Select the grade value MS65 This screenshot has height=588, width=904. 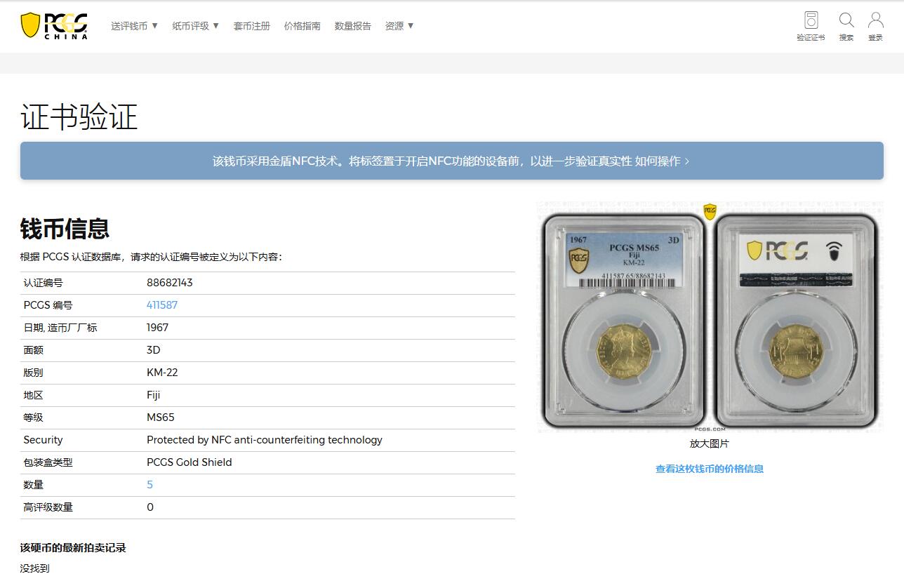[161, 417]
